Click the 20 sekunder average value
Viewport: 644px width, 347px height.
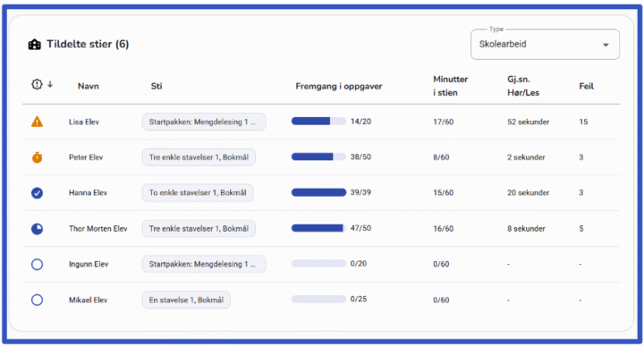(x=529, y=193)
